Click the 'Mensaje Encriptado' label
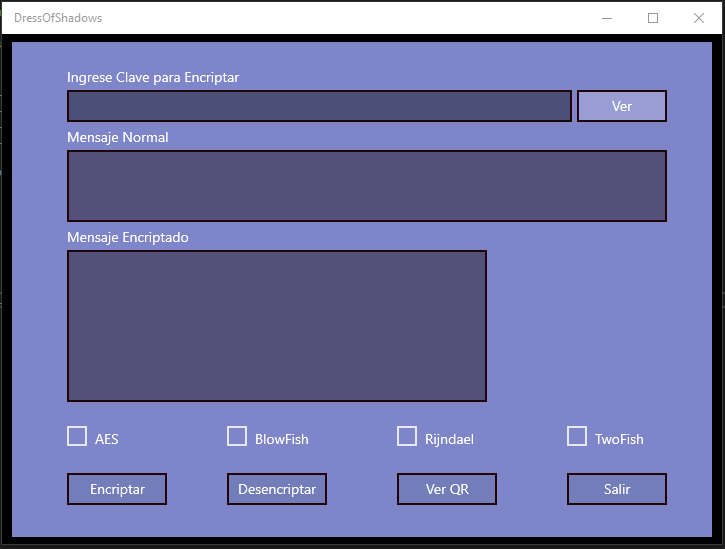The height and width of the screenshot is (549, 725). [128, 237]
